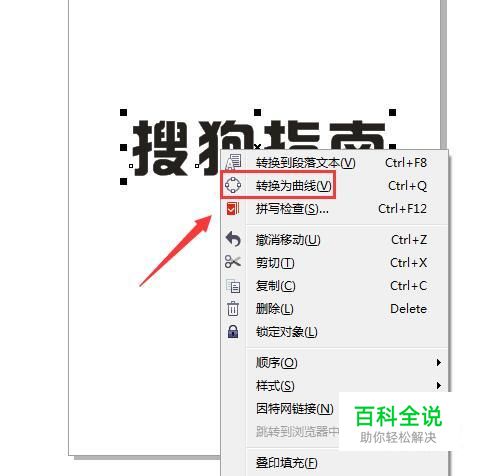485x476 pixels.
Task: Click top-left selection handle of text
Action: click(x=123, y=113)
